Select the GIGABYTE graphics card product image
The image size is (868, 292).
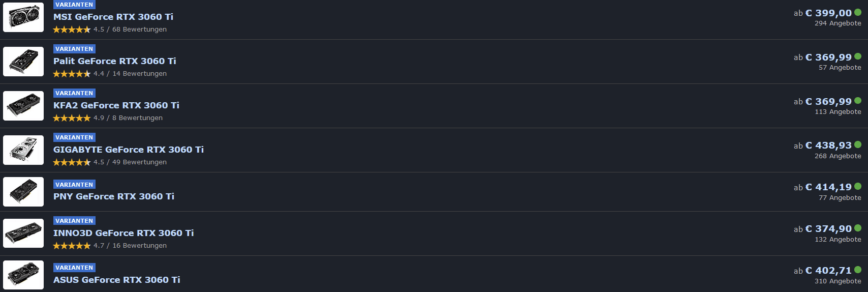tap(23, 150)
